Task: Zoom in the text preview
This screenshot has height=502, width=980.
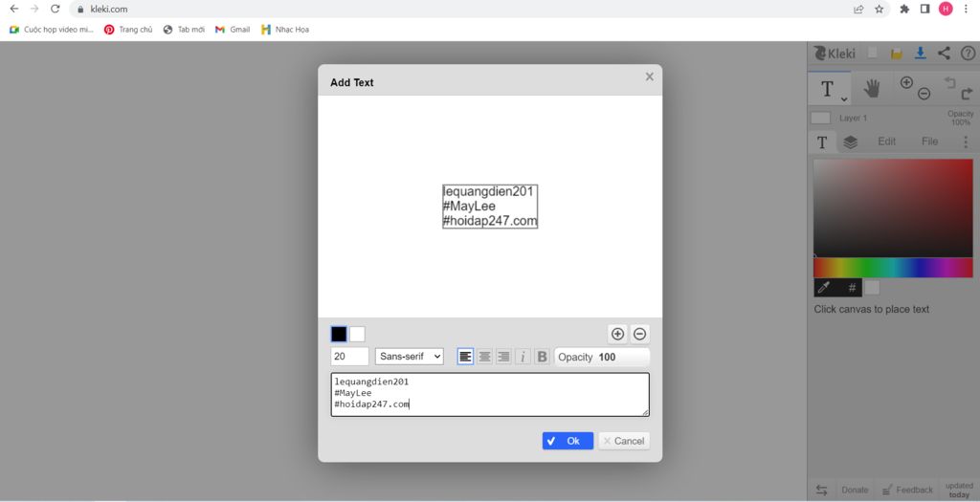Action: [617, 334]
